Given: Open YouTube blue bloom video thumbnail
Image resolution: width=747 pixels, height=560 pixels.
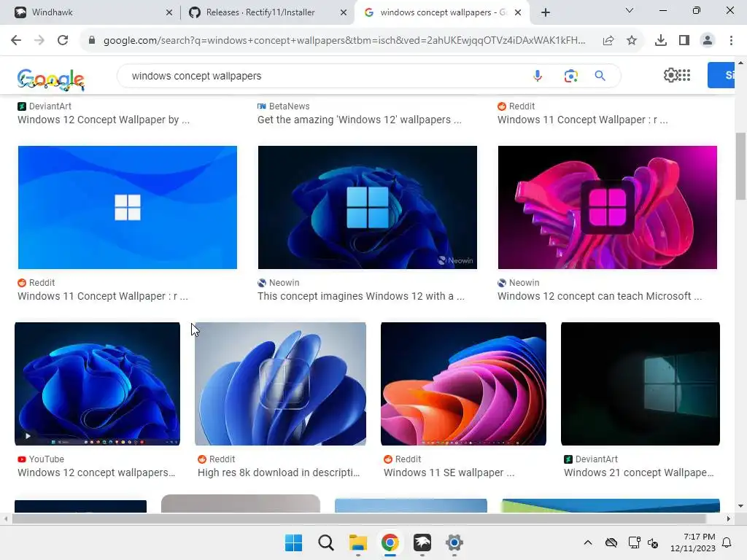Looking at the screenshot, I should click(x=97, y=384).
